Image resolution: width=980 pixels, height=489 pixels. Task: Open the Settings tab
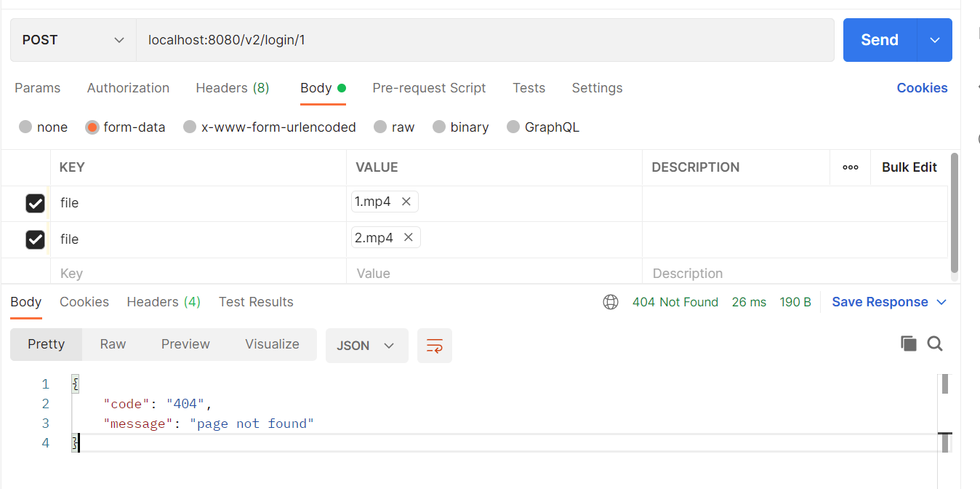(597, 88)
